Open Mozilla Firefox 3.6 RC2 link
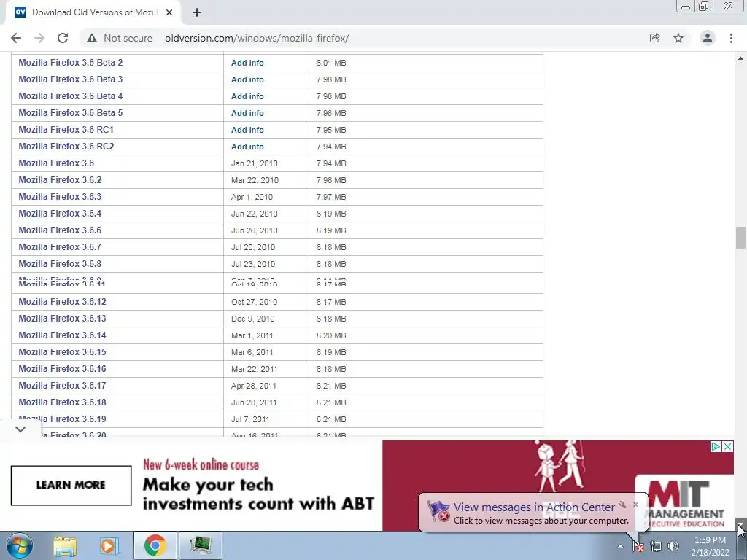 66,146
